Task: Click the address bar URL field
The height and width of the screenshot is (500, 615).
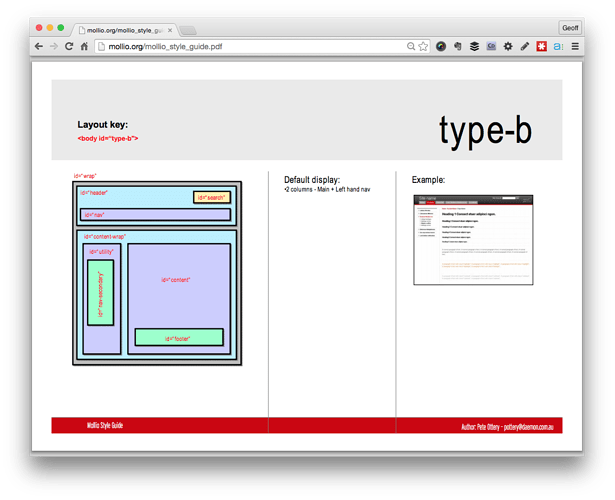Action: (250, 46)
